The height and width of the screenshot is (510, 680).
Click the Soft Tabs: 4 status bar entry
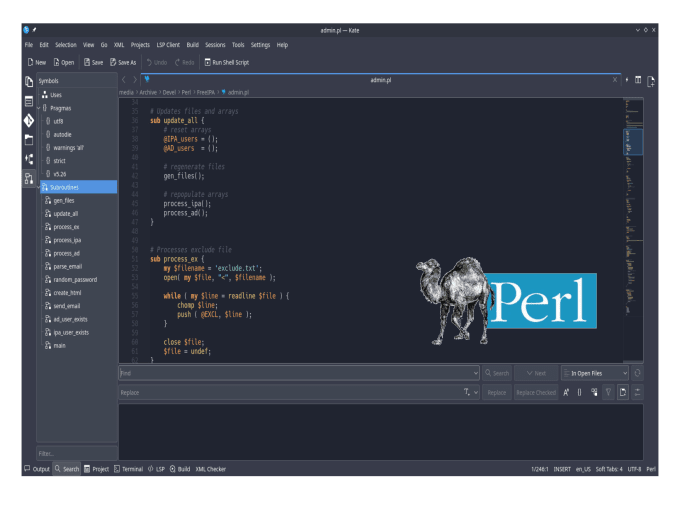click(x=609, y=469)
